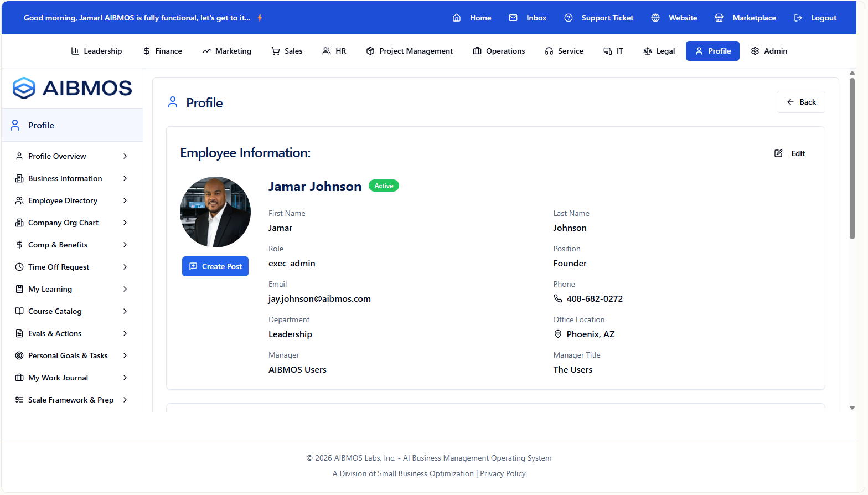
Task: Open the Project Management module
Action: (x=409, y=51)
